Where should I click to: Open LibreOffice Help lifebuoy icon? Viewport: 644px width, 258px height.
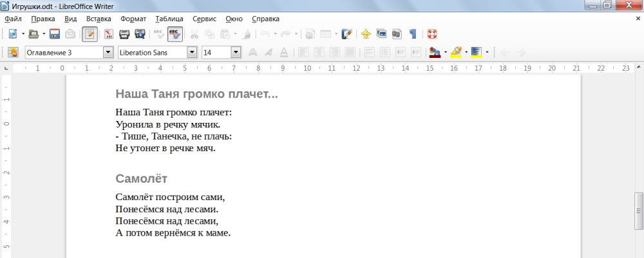[x=431, y=34]
